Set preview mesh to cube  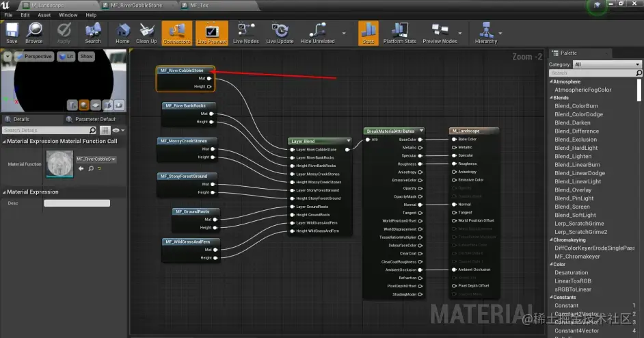point(107,105)
